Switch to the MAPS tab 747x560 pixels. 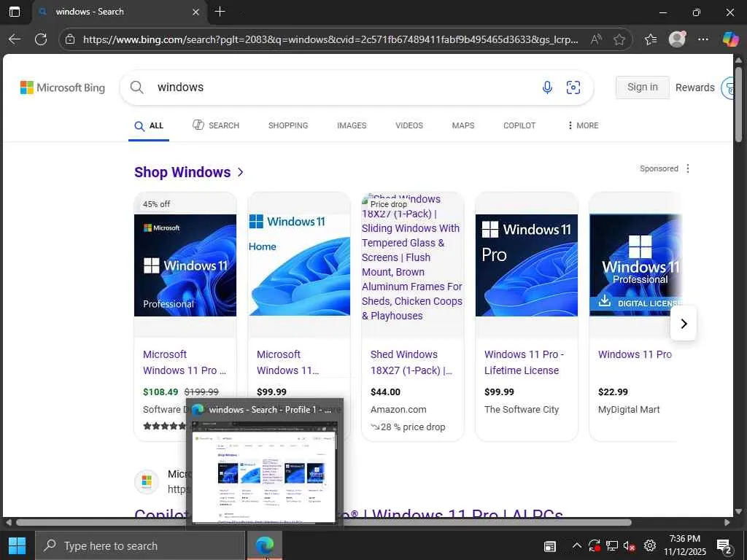pyautogui.click(x=463, y=125)
